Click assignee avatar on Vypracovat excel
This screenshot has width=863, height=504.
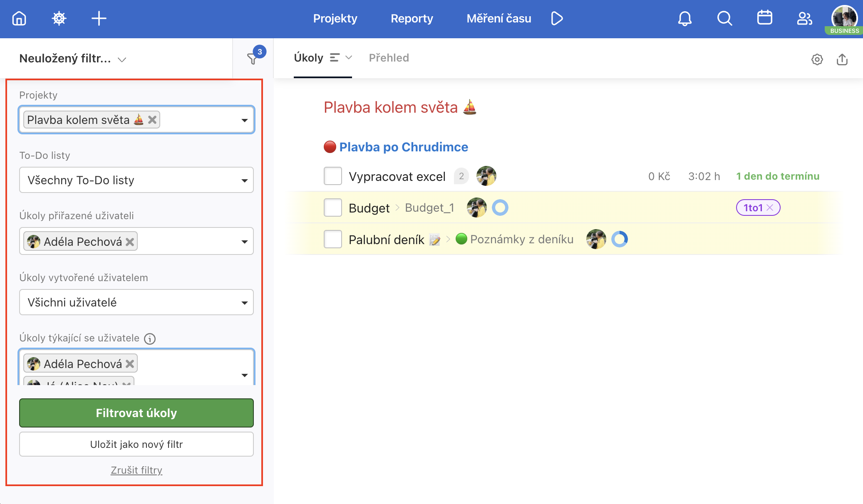pyautogui.click(x=486, y=176)
